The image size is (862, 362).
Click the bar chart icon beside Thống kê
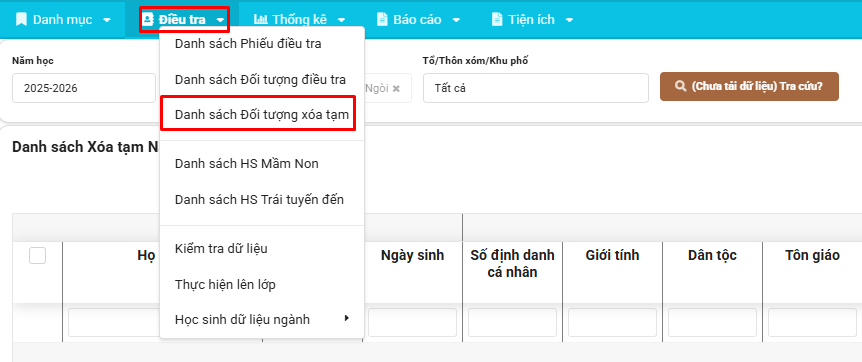click(261, 20)
